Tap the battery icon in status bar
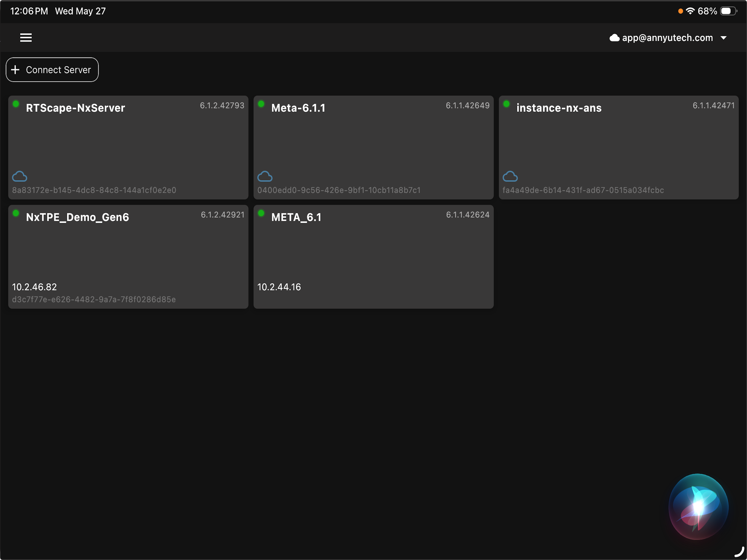This screenshot has width=747, height=560. click(x=728, y=11)
